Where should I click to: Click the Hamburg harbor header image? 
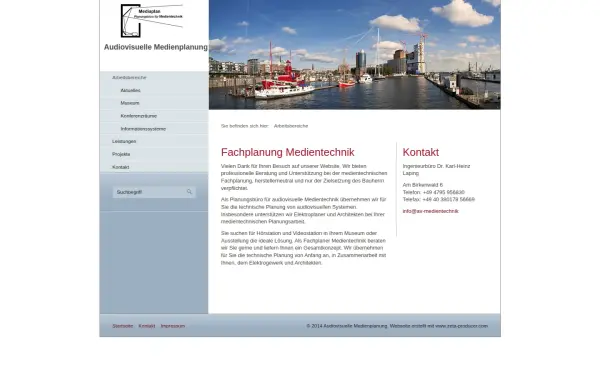[x=354, y=54]
